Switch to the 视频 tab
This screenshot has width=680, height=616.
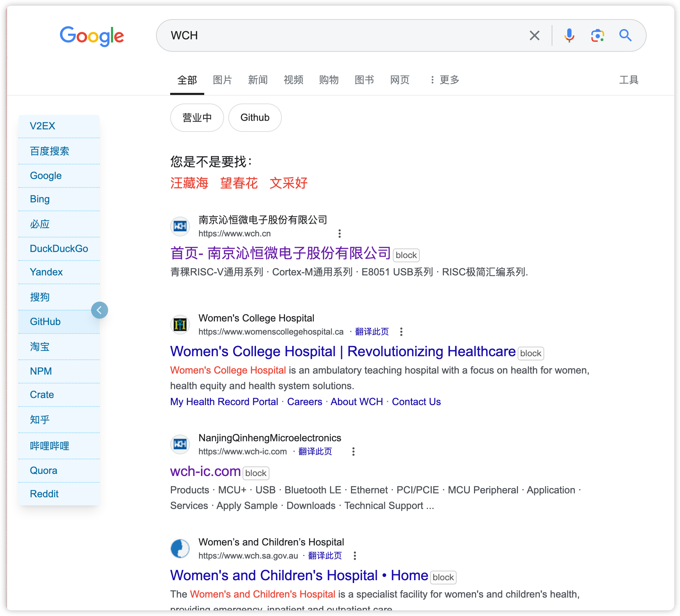click(293, 80)
